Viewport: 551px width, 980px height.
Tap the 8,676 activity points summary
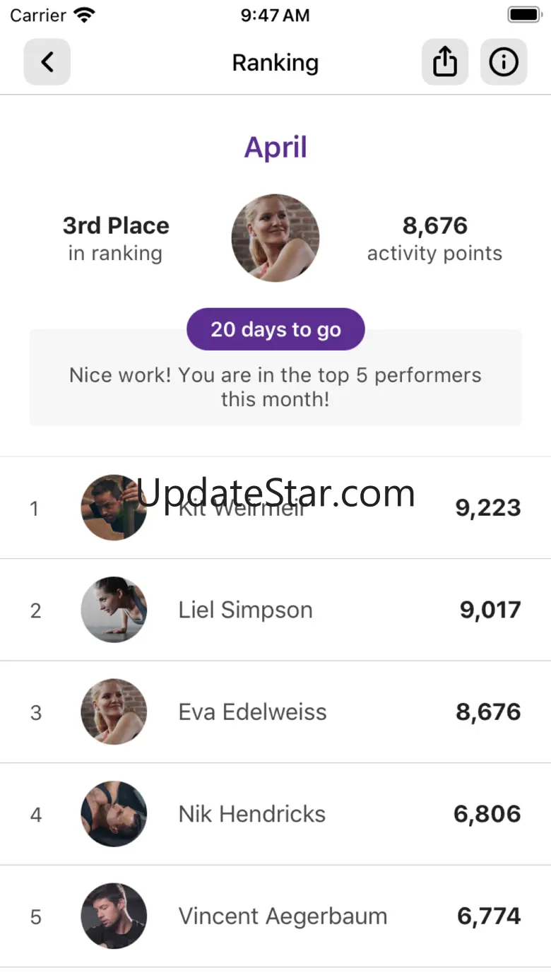[434, 239]
